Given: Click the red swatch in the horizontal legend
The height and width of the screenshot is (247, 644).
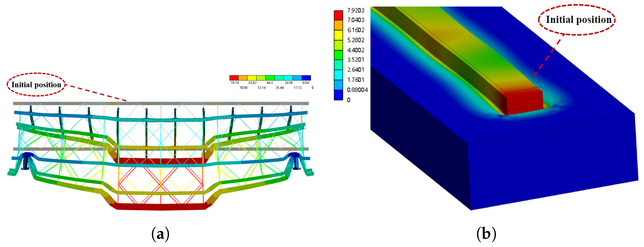Looking at the screenshot, I should click(234, 78).
